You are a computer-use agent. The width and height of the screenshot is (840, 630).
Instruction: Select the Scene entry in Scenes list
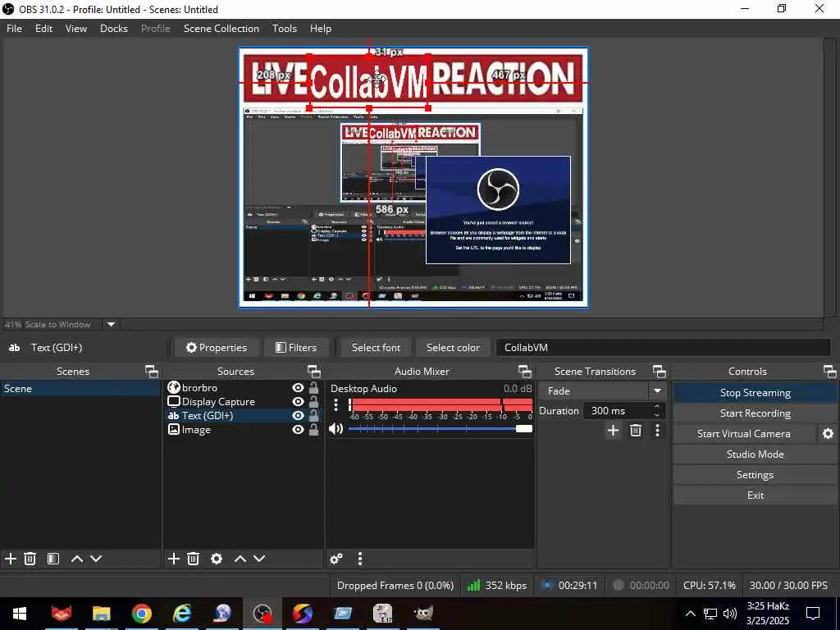80,388
